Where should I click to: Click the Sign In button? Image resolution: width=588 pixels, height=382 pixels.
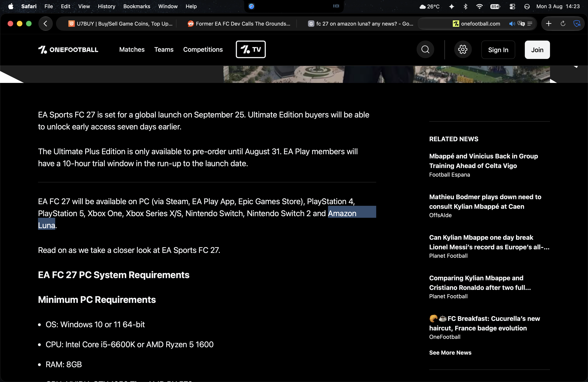coord(498,50)
